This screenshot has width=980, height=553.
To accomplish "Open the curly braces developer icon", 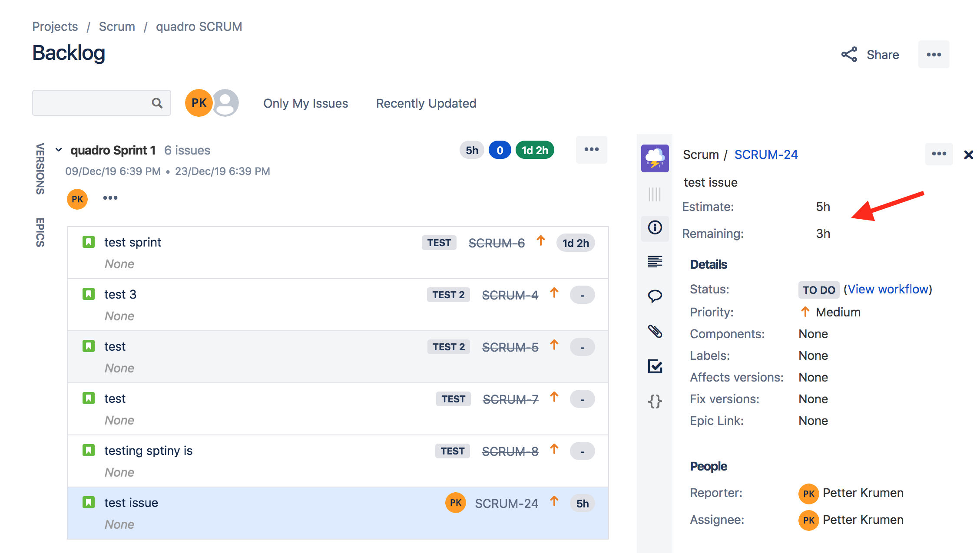I will click(x=655, y=401).
